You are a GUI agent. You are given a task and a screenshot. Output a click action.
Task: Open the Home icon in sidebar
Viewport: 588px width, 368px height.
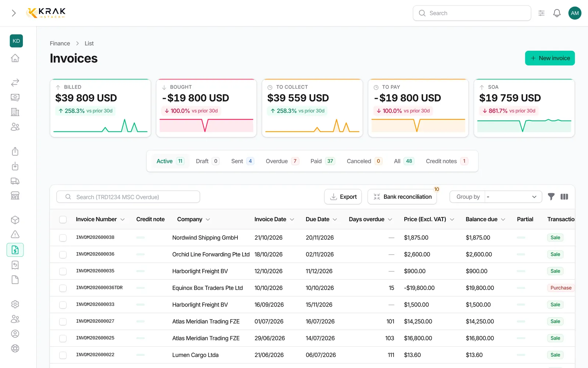(15, 58)
